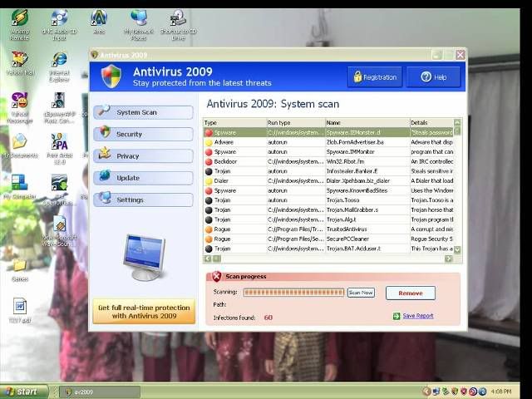Sort the list by Name column
532x399 pixels.
pos(367,123)
